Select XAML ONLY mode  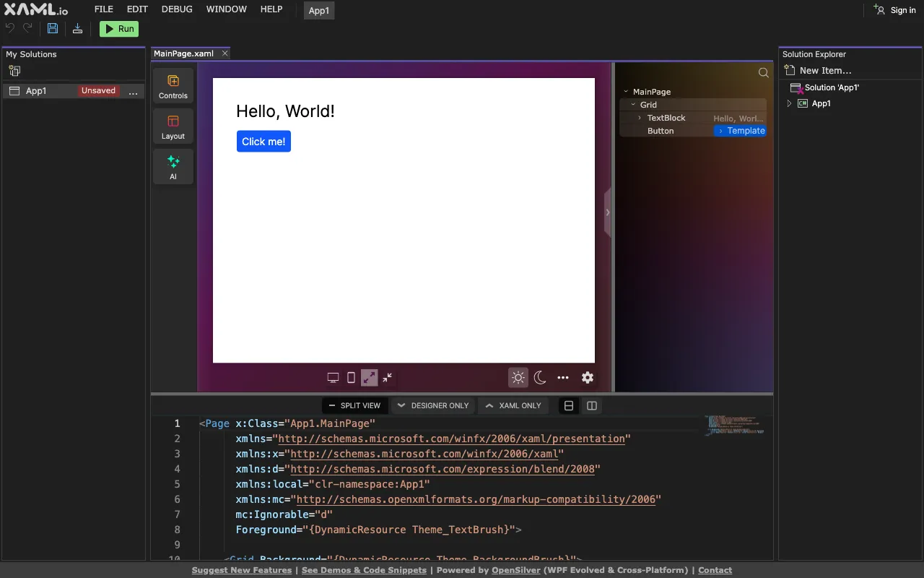tap(513, 406)
